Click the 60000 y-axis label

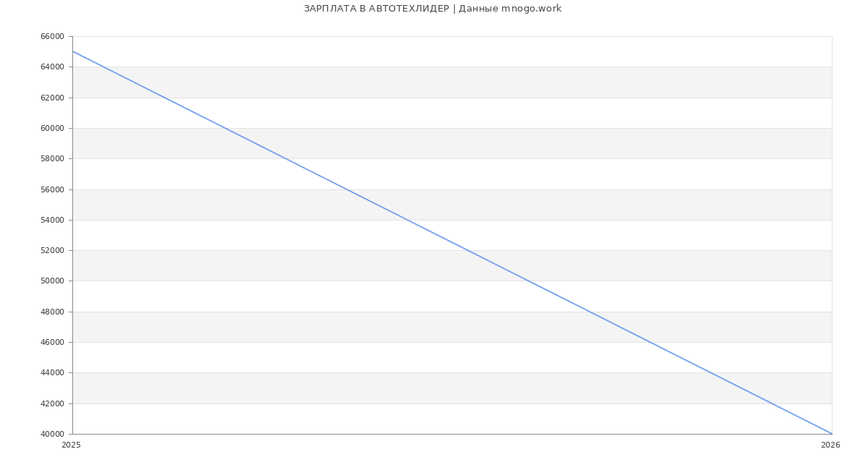tap(54, 128)
